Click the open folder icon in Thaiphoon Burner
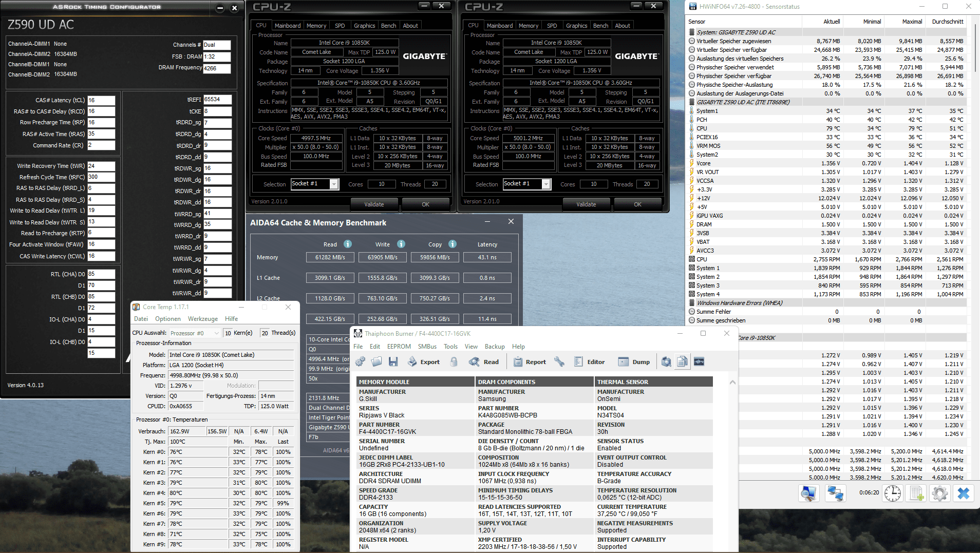Viewport: 980px width, 553px height. pyautogui.click(x=377, y=361)
